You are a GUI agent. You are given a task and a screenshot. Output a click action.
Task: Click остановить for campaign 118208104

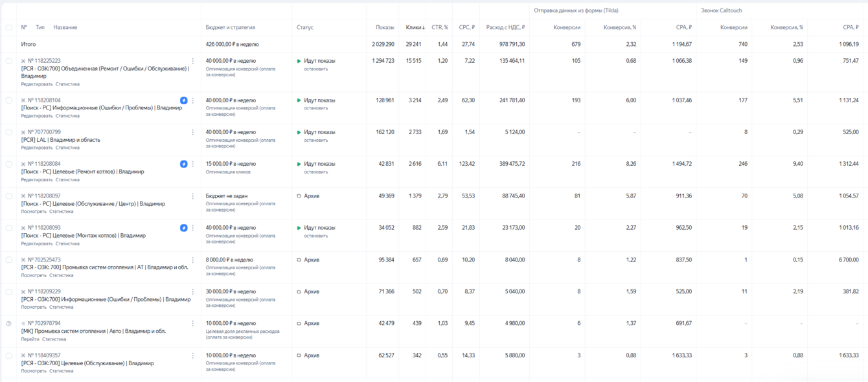[316, 108]
